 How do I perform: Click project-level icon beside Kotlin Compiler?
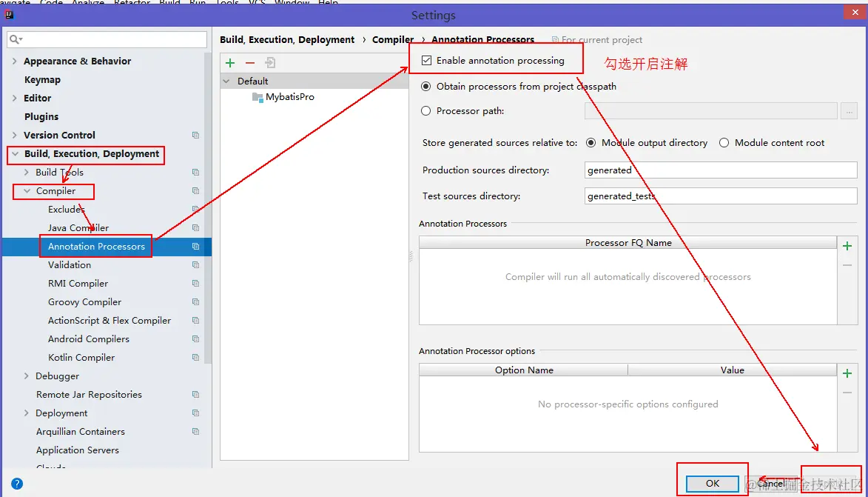tap(195, 357)
